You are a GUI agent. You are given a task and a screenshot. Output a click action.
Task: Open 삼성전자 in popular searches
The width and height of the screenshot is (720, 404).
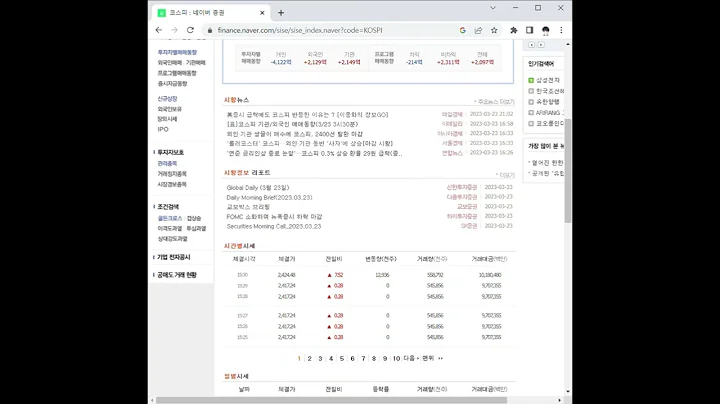548,80
